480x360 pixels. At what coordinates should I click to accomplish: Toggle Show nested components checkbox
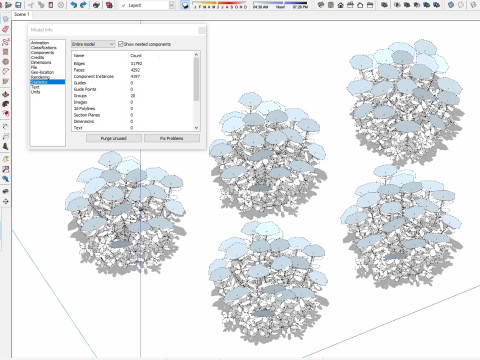121,44
